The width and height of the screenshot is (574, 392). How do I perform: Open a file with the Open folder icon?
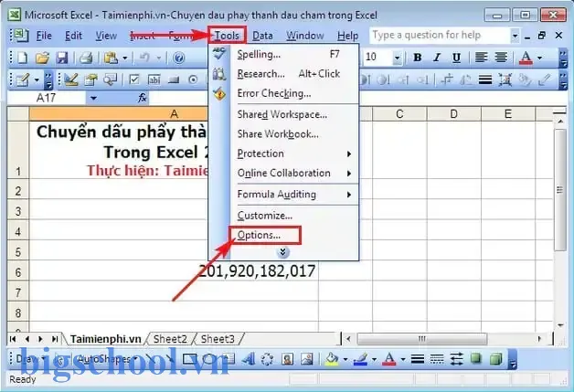[42, 58]
